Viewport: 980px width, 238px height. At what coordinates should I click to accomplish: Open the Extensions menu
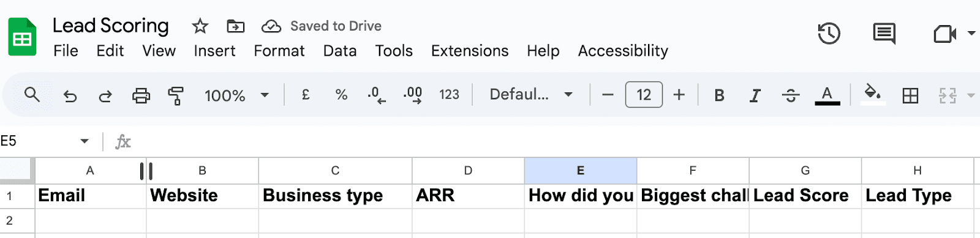[x=470, y=51]
